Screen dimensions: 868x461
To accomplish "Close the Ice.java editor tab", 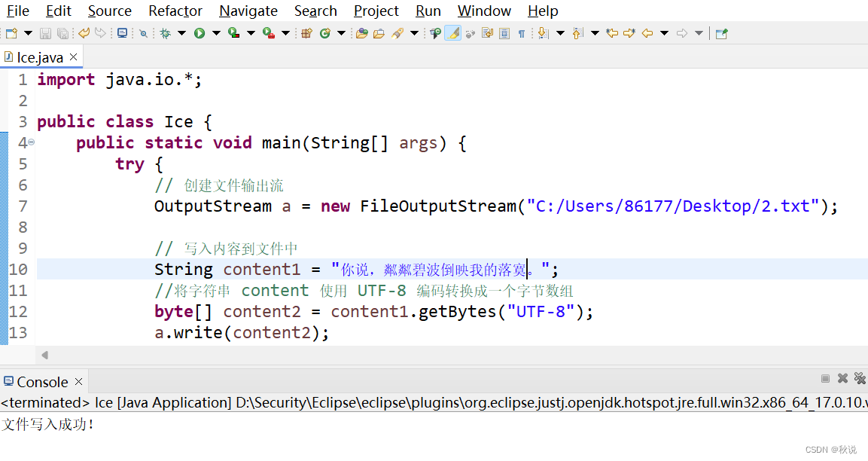I will pyautogui.click(x=73, y=57).
